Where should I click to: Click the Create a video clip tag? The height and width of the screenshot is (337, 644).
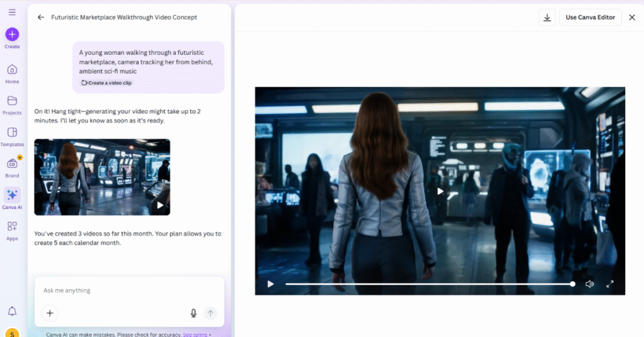[x=107, y=83]
